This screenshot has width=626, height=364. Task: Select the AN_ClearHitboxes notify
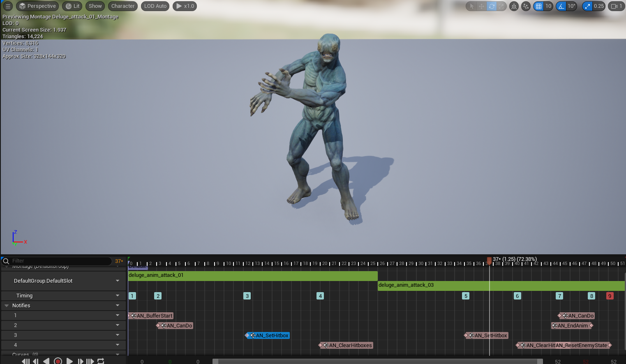tap(347, 346)
